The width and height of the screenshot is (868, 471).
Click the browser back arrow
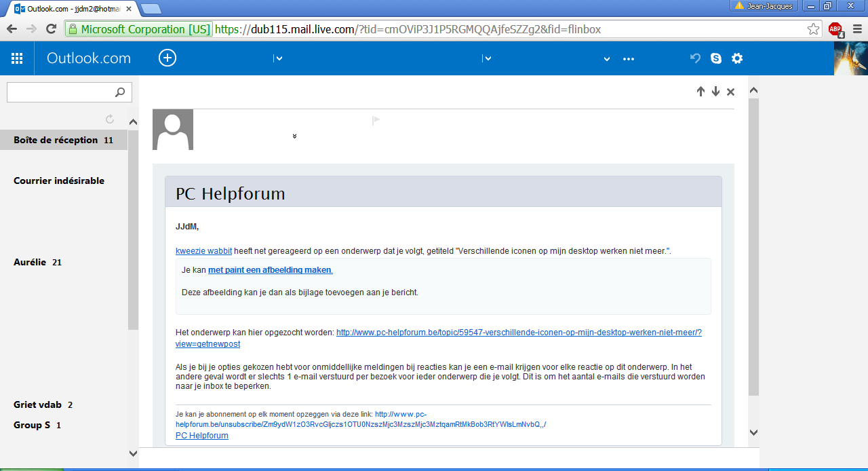click(x=12, y=29)
